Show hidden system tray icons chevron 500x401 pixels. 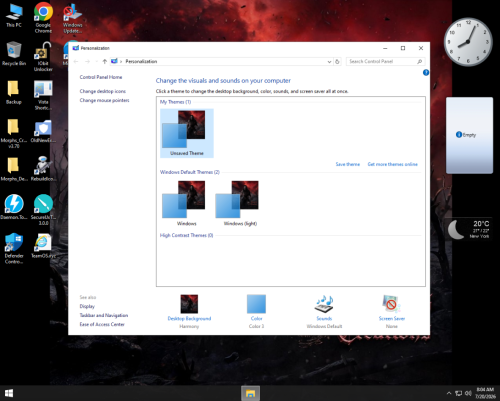coord(449,393)
